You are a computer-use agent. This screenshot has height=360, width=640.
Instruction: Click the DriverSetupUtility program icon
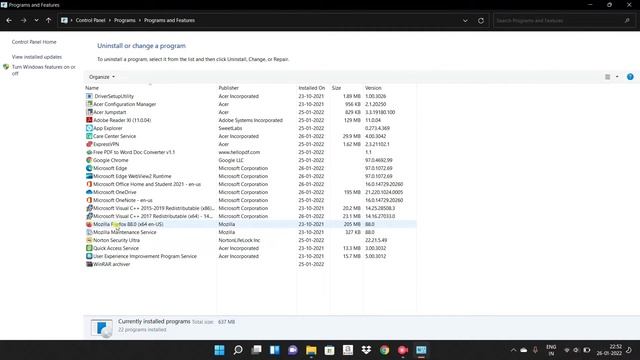pos(89,96)
